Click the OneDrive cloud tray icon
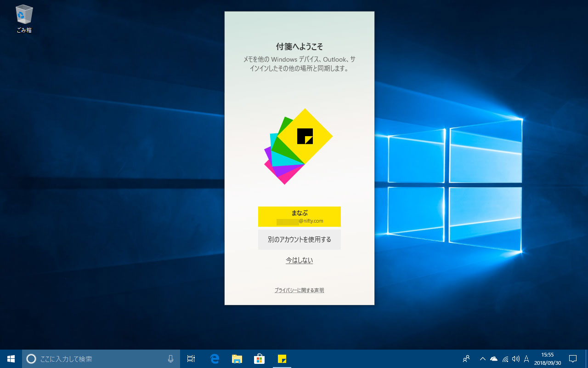Viewport: 588px width, 368px height. point(494,359)
